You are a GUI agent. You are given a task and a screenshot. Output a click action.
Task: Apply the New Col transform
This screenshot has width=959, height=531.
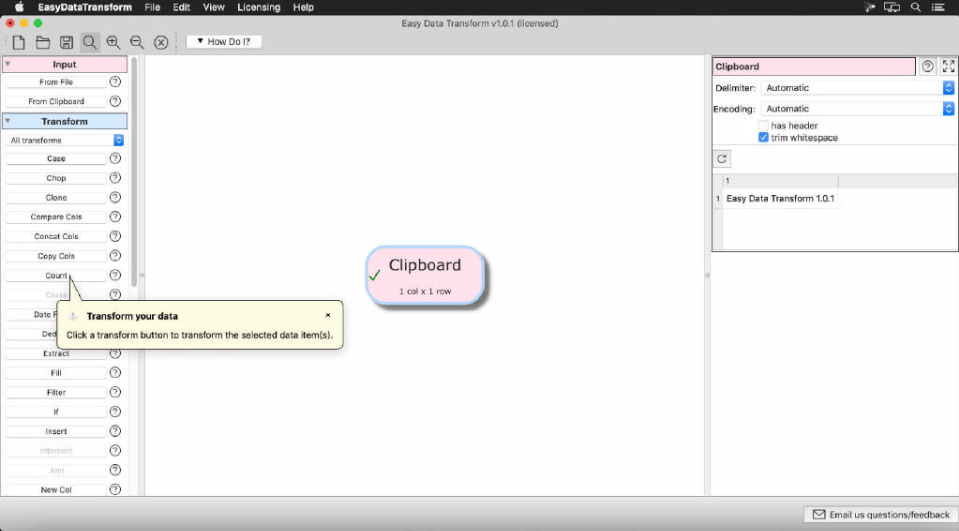tap(56, 489)
